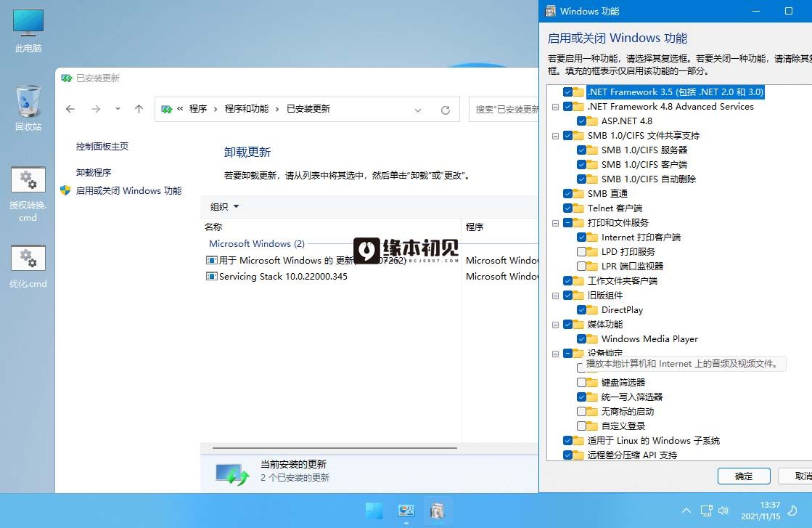Select the 优化.cmd desktop file
This screenshot has height=528, width=812.
click(28, 267)
